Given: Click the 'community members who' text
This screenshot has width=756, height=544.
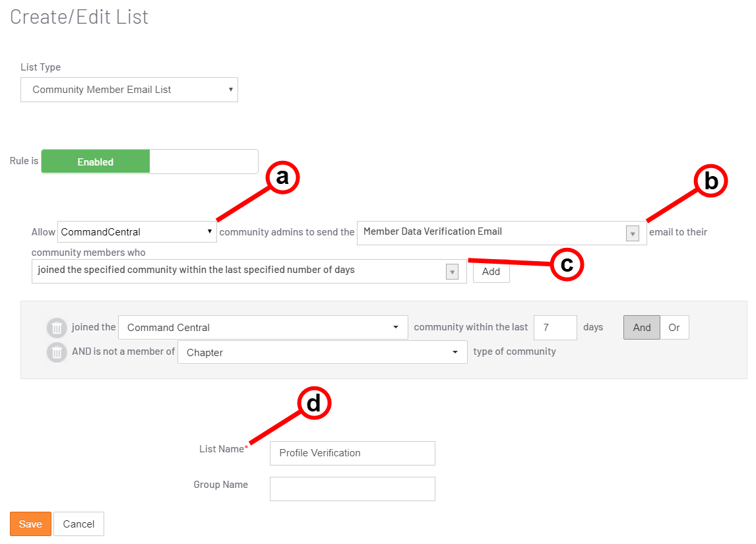Looking at the screenshot, I should coord(88,253).
